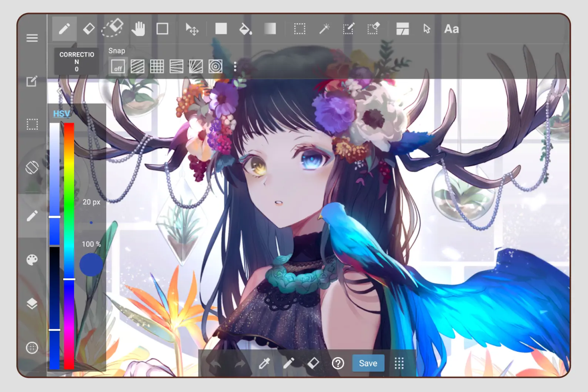Image resolution: width=588 pixels, height=392 pixels.
Task: Adjust the rainbow hue slider
Action: (x=69, y=246)
